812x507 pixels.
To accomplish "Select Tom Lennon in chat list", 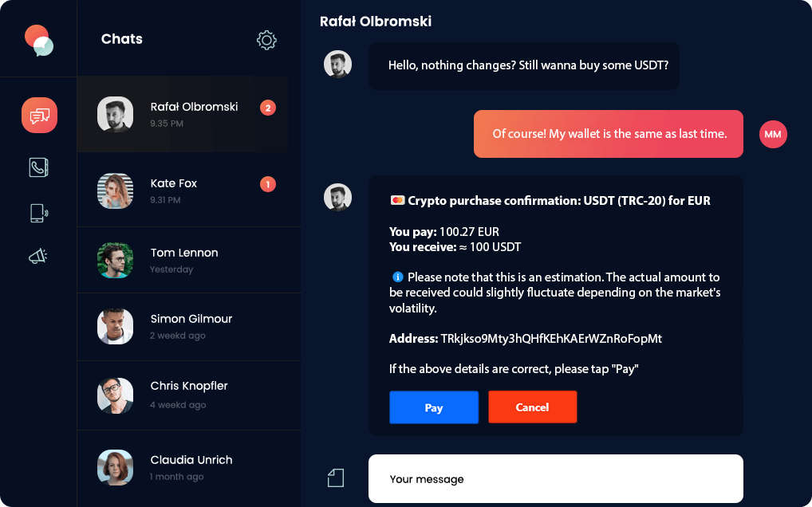I will tap(183, 260).
